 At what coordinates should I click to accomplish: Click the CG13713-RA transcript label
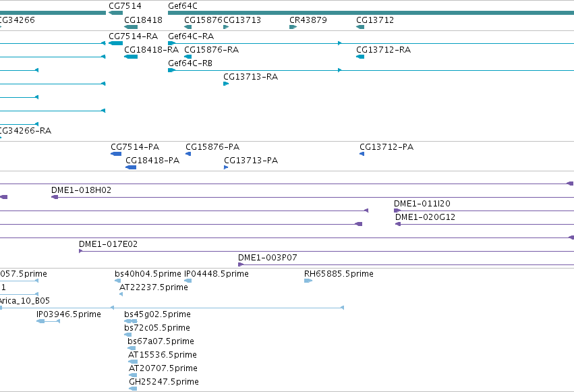point(250,77)
